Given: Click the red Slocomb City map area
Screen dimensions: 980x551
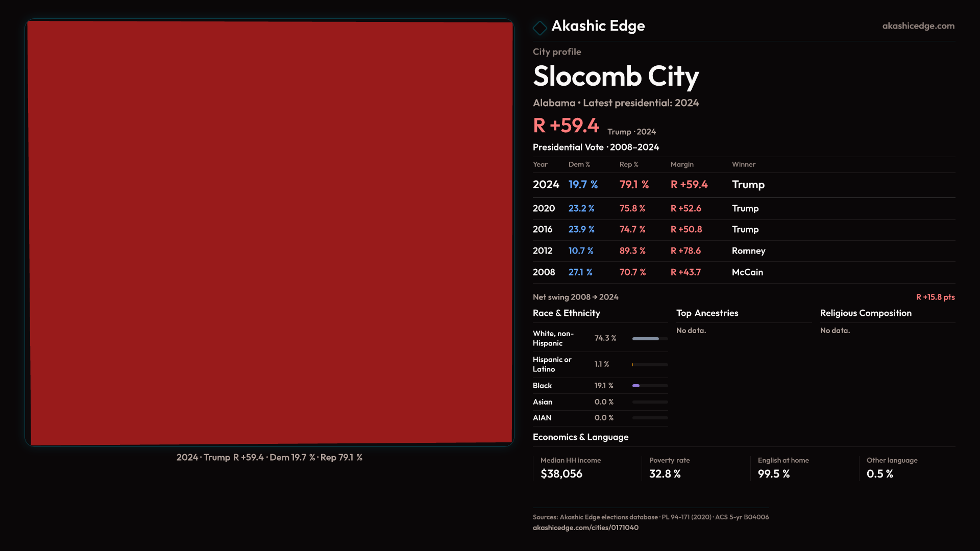Looking at the screenshot, I should 269,233.
